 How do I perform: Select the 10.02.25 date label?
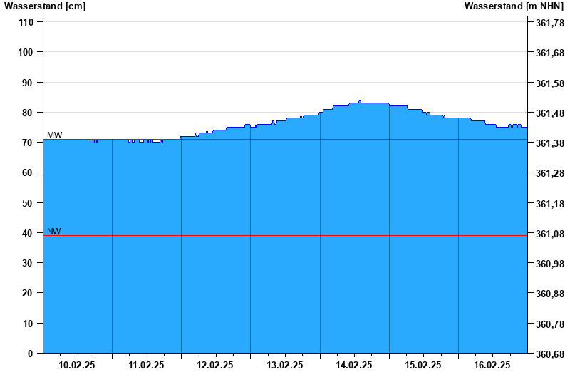click(x=77, y=366)
